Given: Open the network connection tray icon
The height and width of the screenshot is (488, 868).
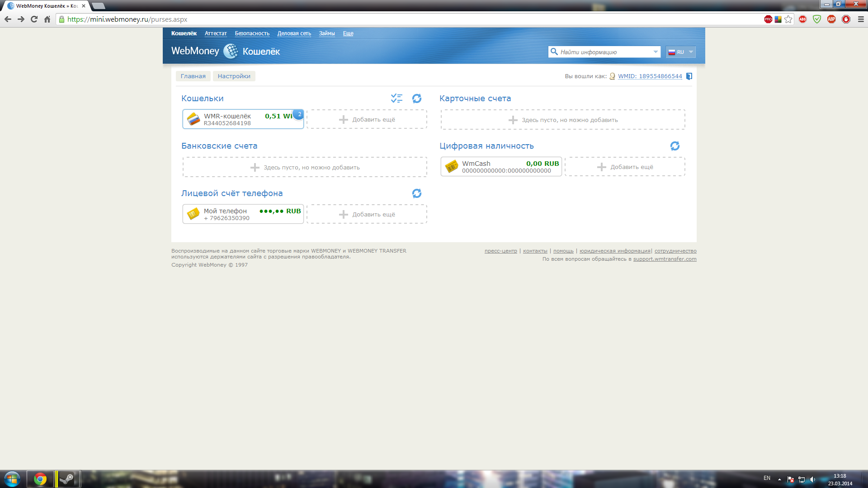Looking at the screenshot, I should pyautogui.click(x=802, y=479).
